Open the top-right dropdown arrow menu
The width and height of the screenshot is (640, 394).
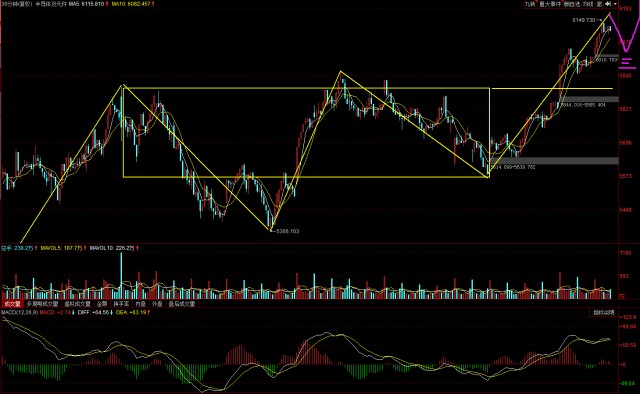[x=615, y=4]
